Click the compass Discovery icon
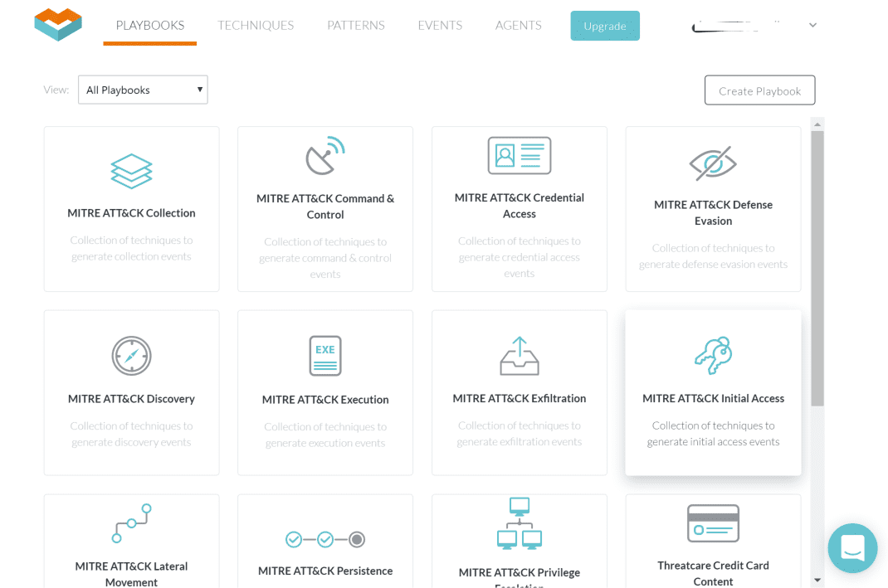Image resolution: width=888 pixels, height=588 pixels. pyautogui.click(x=131, y=356)
